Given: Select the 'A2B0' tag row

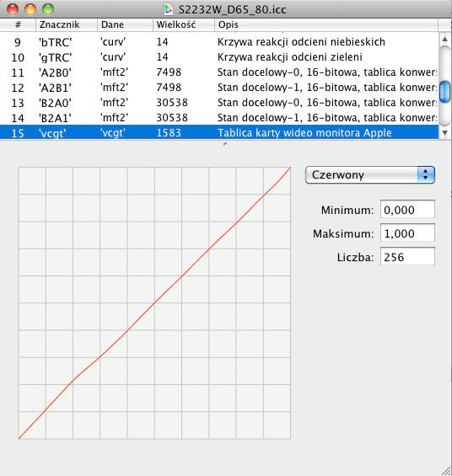Looking at the screenshot, I should [x=219, y=72].
